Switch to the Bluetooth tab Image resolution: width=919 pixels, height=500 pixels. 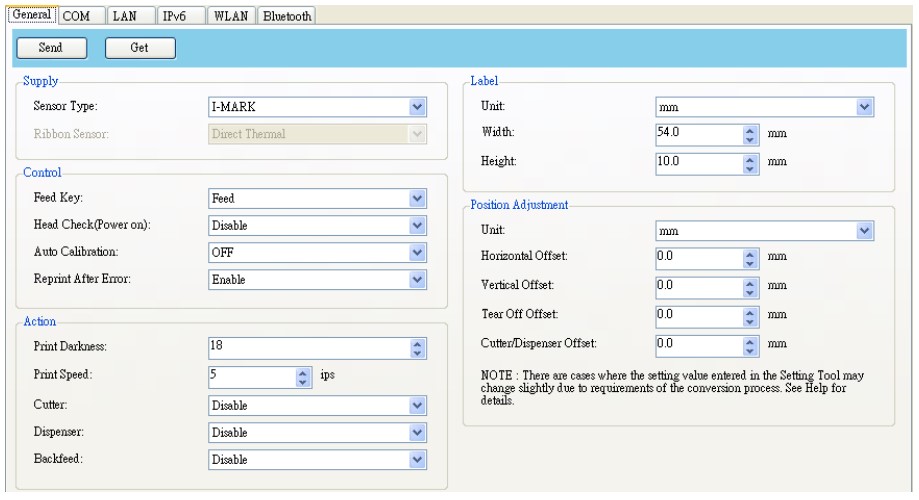pos(287,15)
